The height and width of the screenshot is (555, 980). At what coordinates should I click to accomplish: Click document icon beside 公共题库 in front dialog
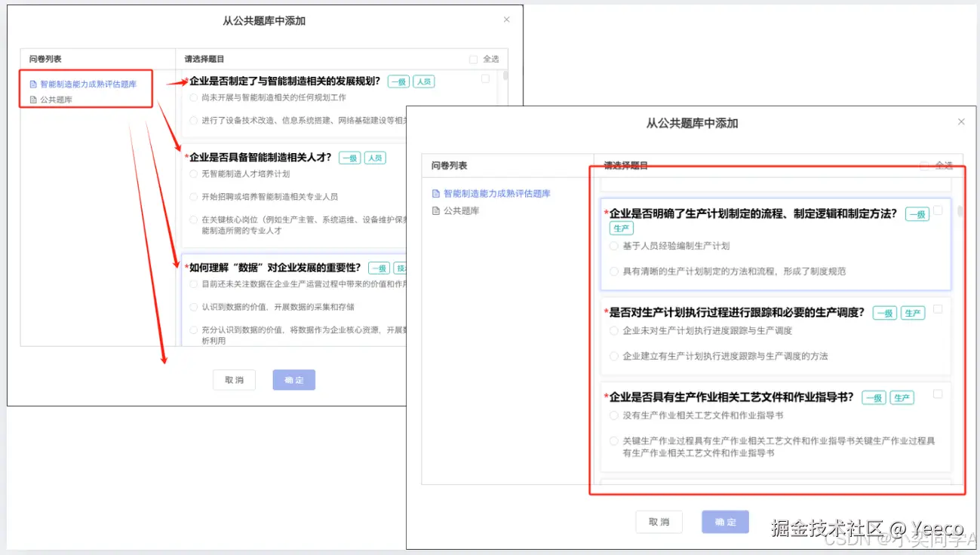click(435, 211)
